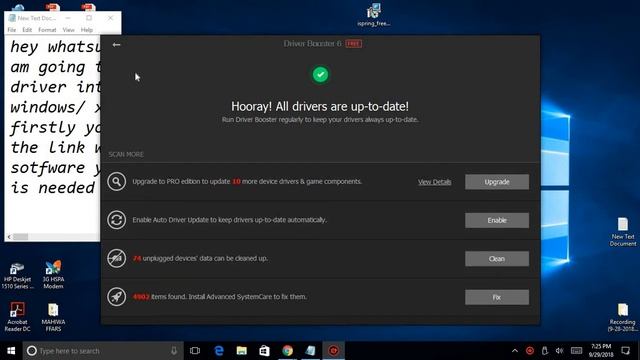Open the Windows Start menu
Viewport: 640px width, 360px height.
pyautogui.click(x=11, y=351)
